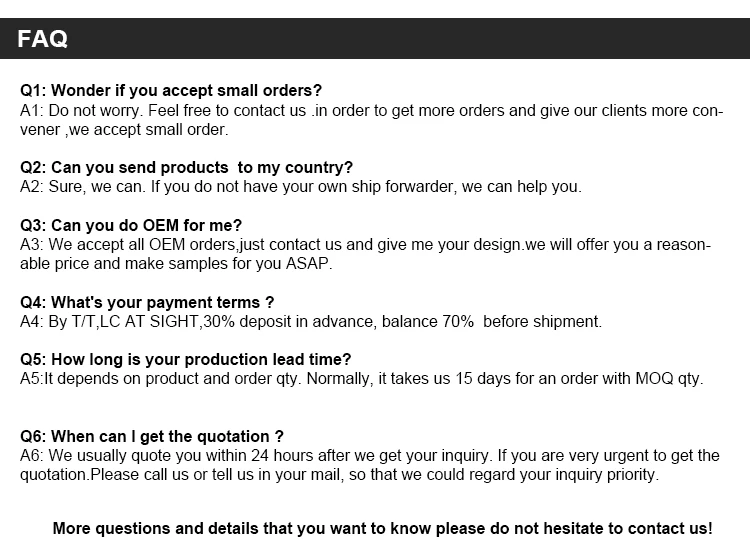Click the FAQ header title
Screen dimensions: 750x554
tap(43, 40)
